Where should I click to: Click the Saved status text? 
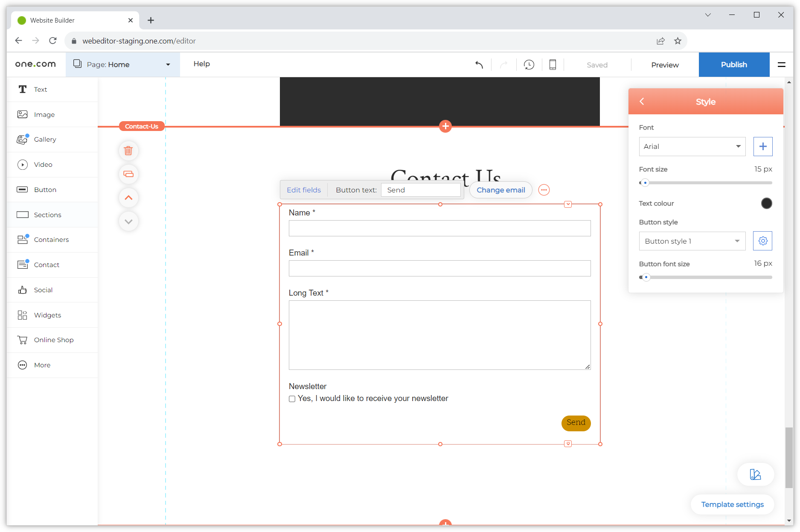click(597, 65)
